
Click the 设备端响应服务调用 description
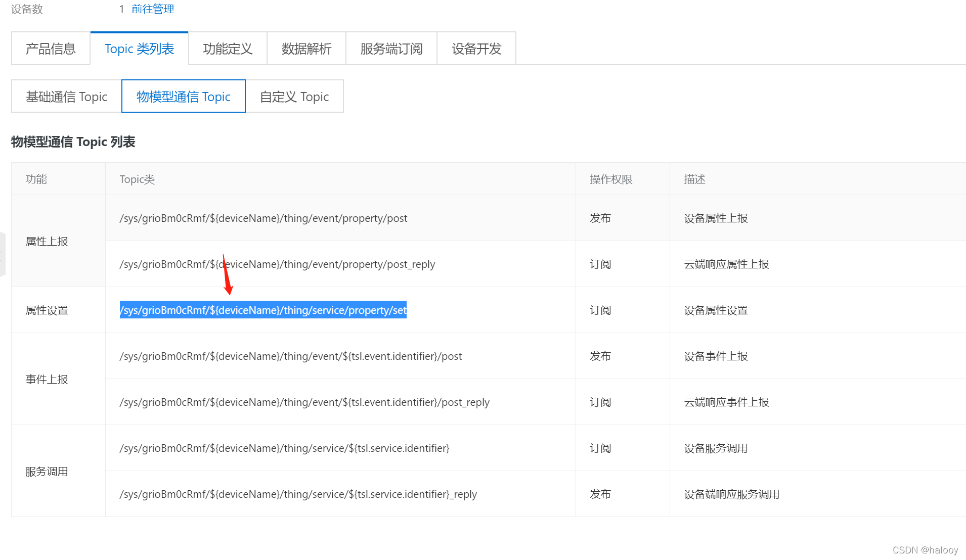(x=731, y=494)
